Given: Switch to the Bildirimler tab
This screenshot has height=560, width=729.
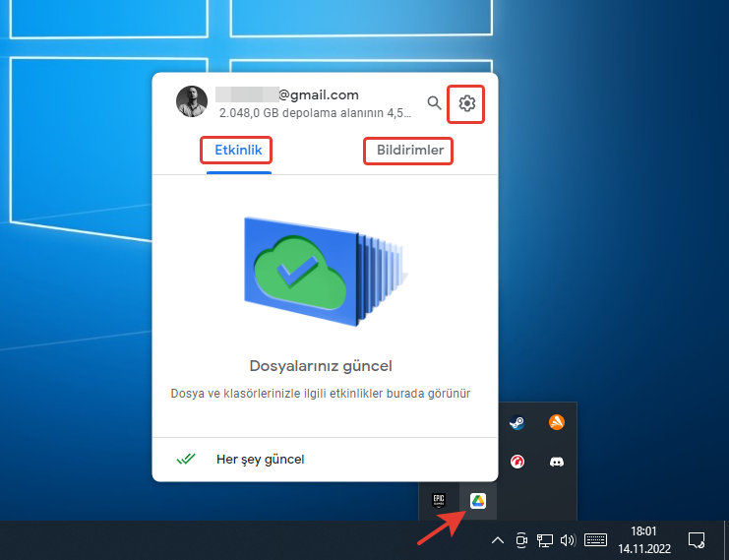Looking at the screenshot, I should 408,151.
